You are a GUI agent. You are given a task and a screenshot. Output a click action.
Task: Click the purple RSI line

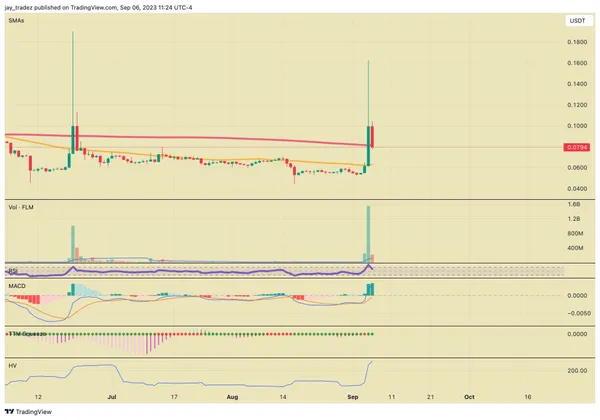point(200,272)
